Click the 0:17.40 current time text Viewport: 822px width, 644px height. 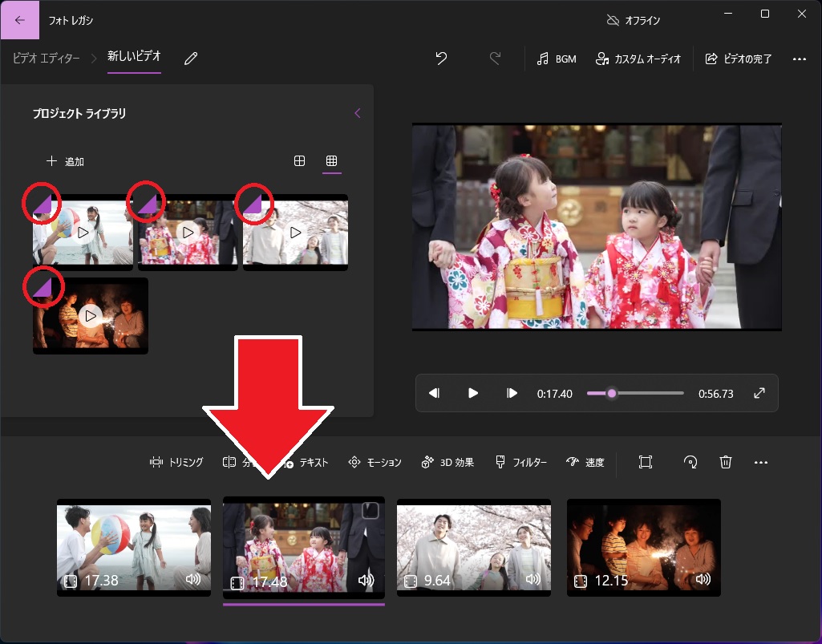point(555,393)
